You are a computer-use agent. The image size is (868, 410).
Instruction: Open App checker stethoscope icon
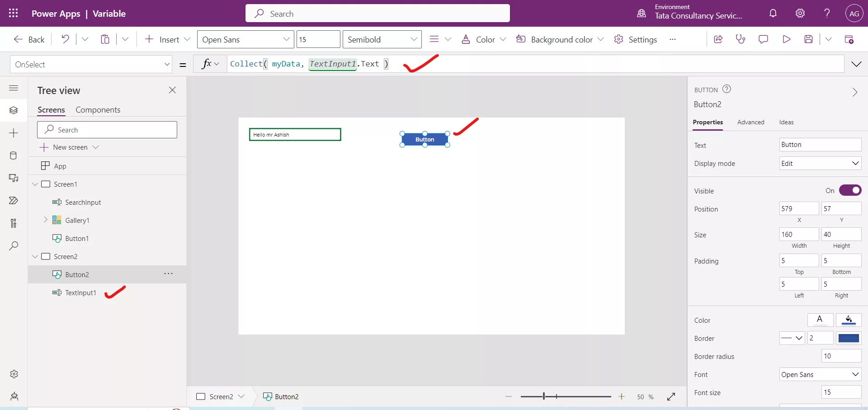pyautogui.click(x=741, y=39)
